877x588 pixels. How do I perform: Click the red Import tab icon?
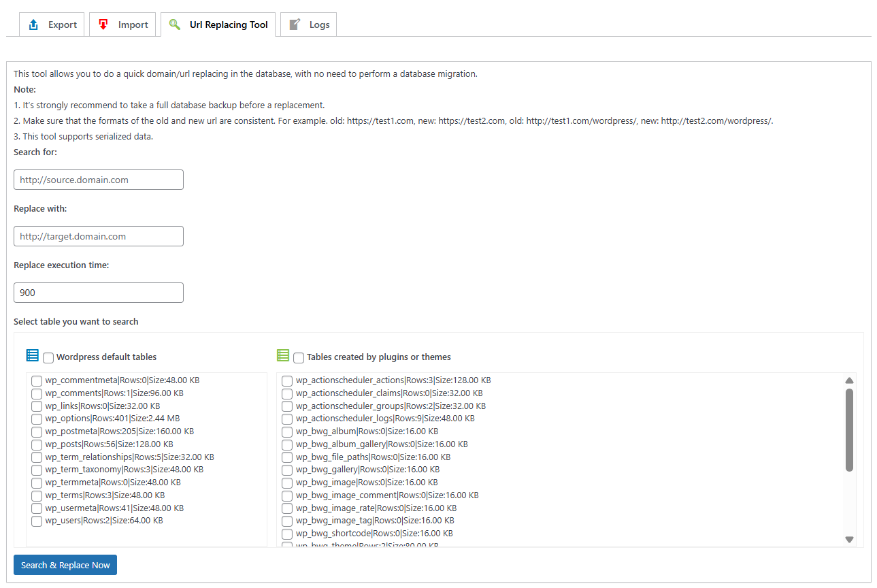click(103, 24)
